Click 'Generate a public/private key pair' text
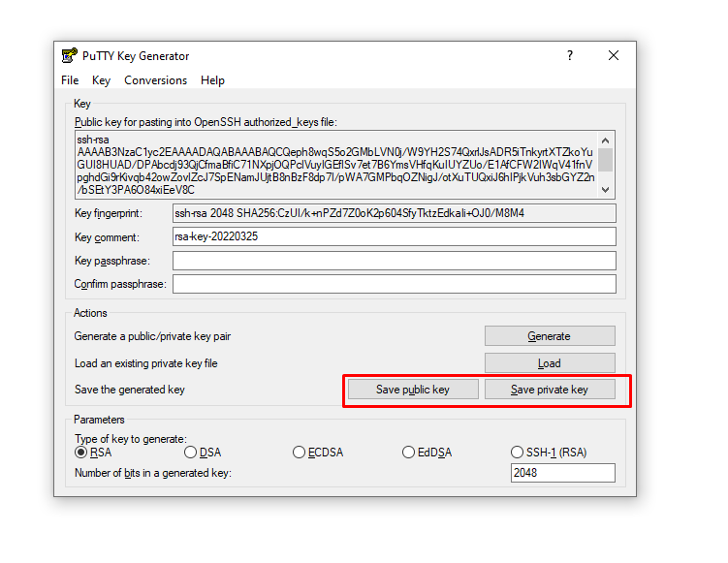Viewport: 728px width, 563px height. click(152, 336)
